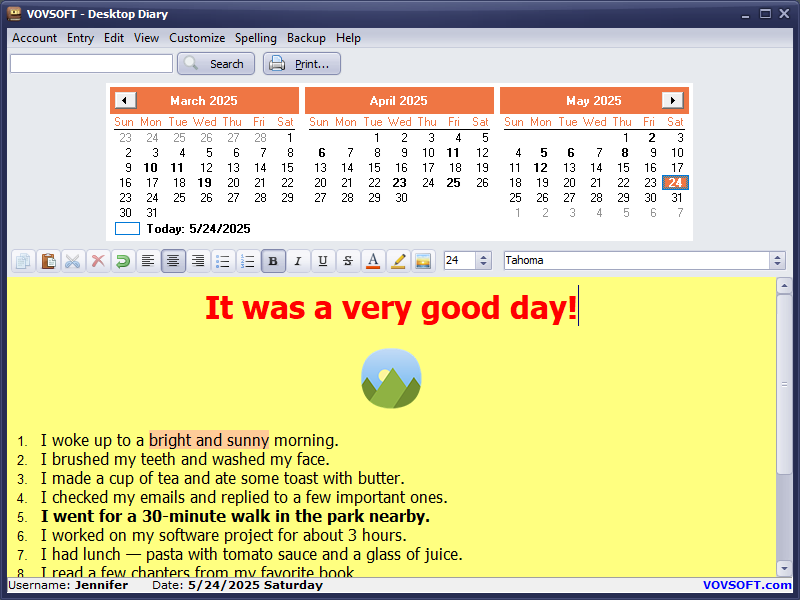Expand the Tahoma font dropdown
800x600 pixels.
(x=777, y=261)
